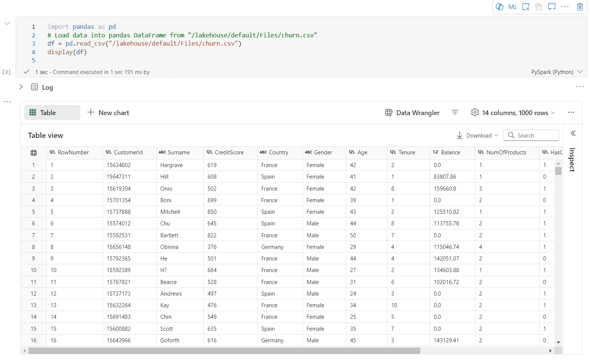Viewport: 590px width, 364px height.
Task: Click the Log list icon
Action: 34,87
